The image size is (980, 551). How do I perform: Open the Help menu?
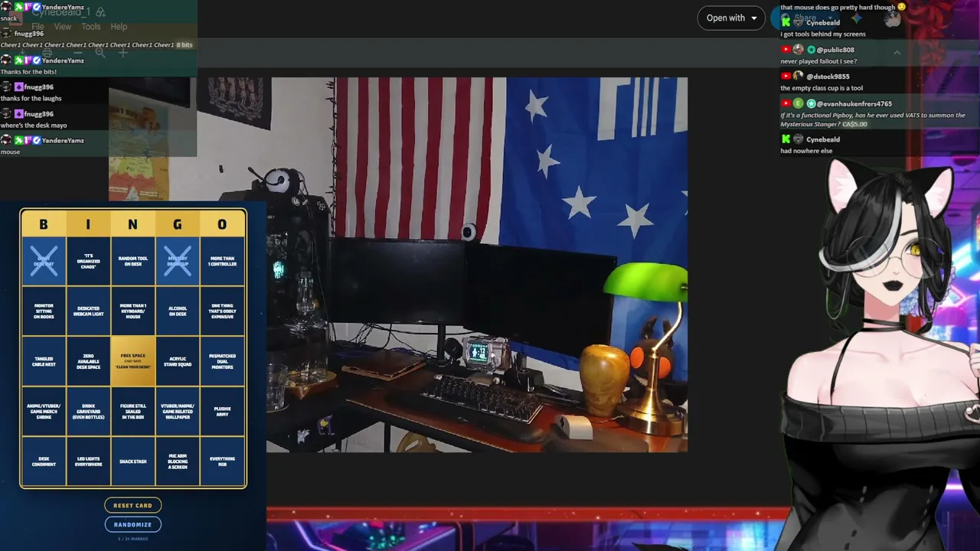(x=119, y=27)
